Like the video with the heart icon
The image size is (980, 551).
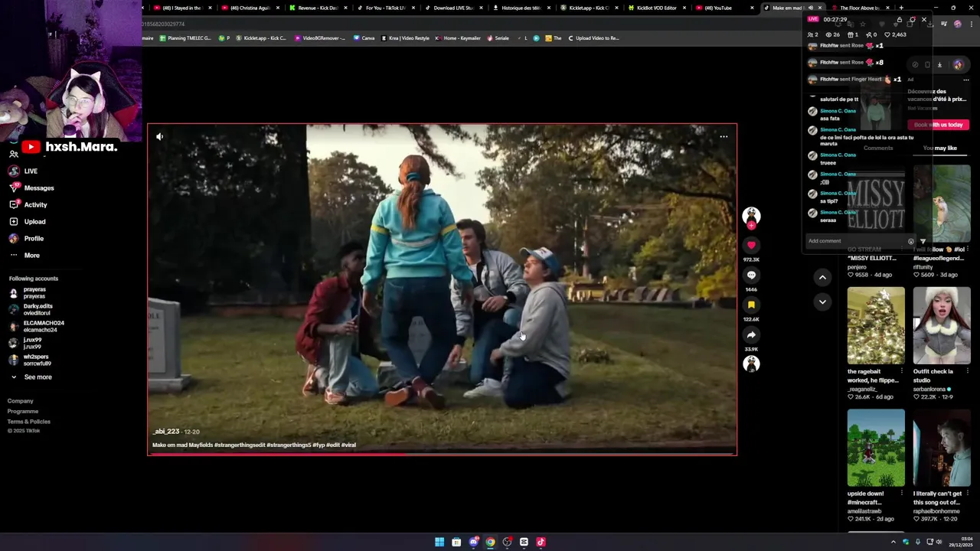tap(751, 245)
